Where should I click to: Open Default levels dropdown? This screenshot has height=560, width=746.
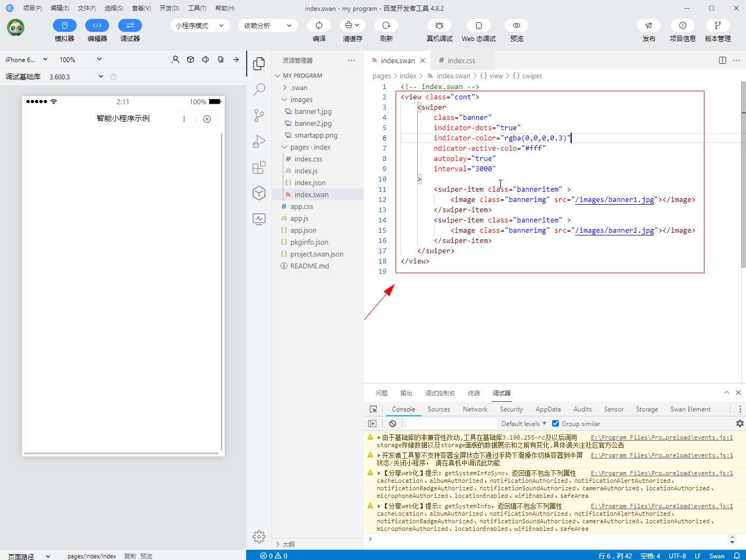tap(524, 424)
